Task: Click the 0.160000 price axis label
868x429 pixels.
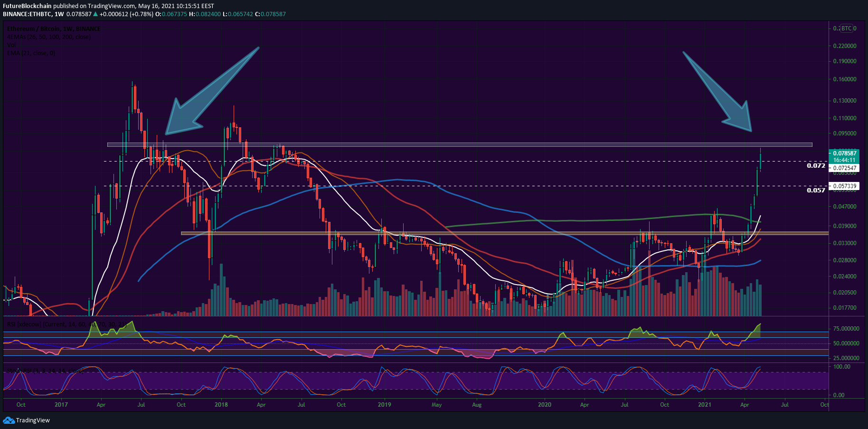Action: coord(845,79)
